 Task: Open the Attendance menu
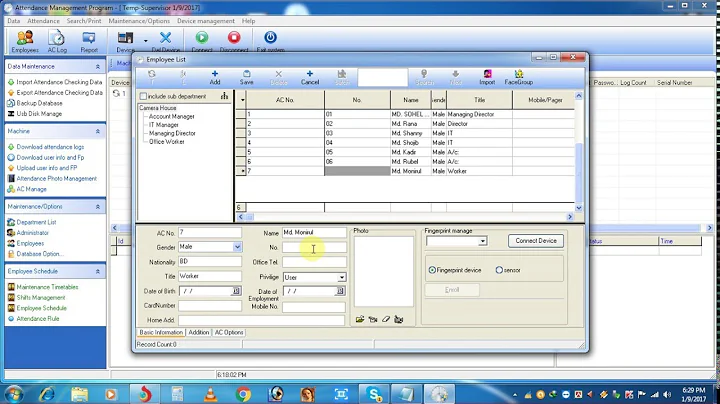pyautogui.click(x=43, y=21)
